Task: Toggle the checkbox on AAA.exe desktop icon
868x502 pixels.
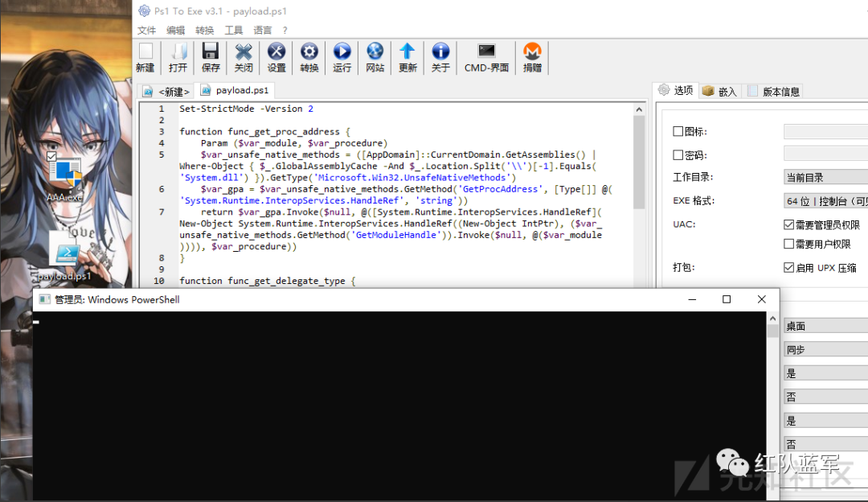Action: point(51,157)
